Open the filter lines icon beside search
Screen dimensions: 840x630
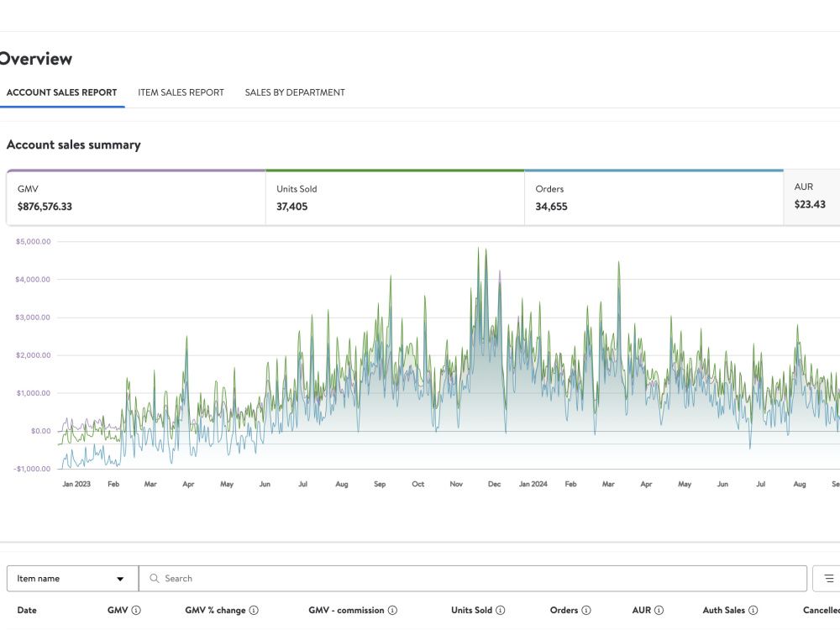pyautogui.click(x=829, y=579)
